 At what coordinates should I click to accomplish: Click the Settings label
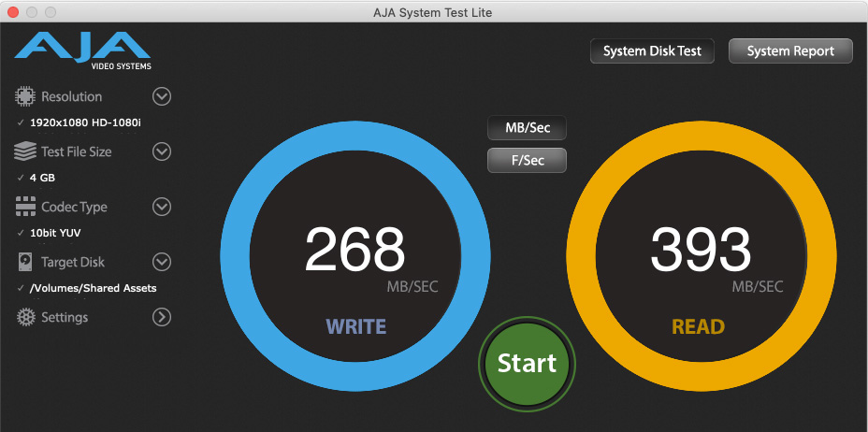click(65, 318)
